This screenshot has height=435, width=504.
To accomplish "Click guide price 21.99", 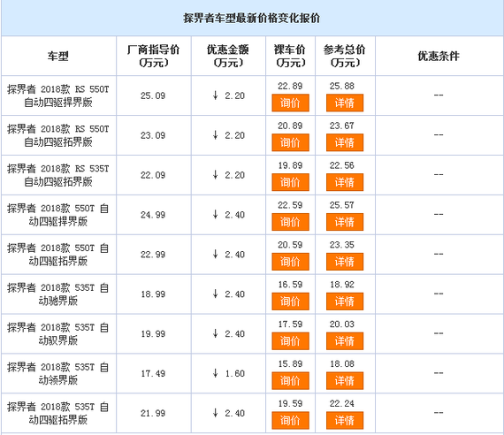I will (153, 414).
